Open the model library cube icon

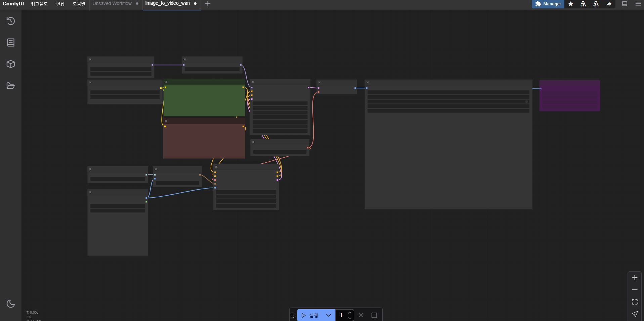11,64
